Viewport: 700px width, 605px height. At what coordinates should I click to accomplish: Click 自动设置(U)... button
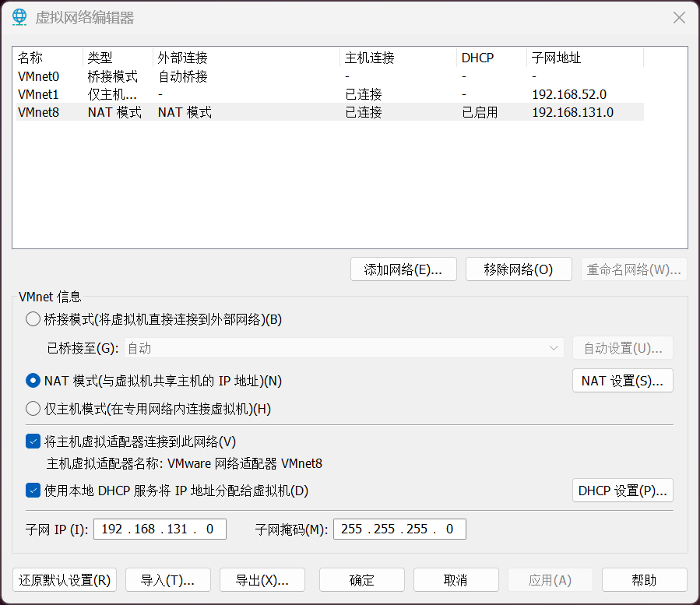pyautogui.click(x=623, y=348)
